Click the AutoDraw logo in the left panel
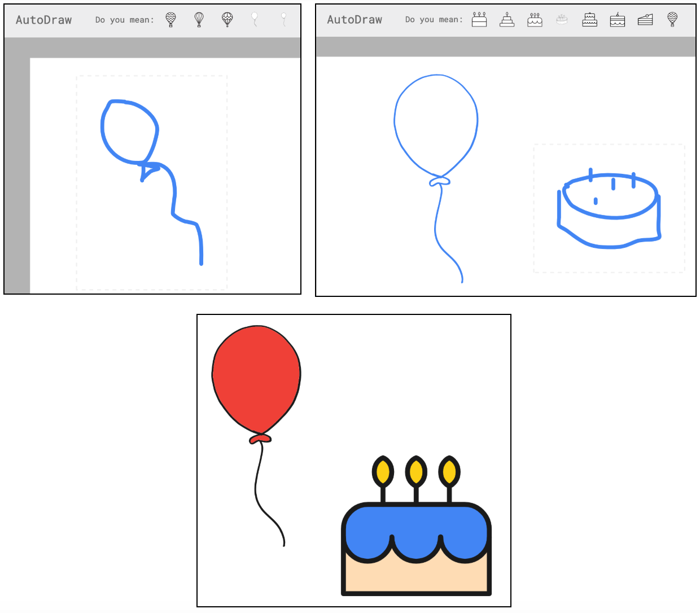This screenshot has height=613, width=700. (x=44, y=19)
